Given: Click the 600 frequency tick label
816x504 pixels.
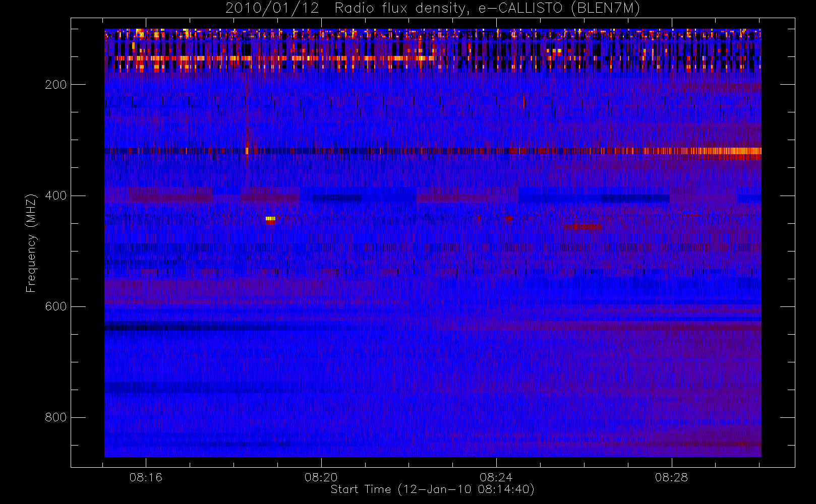Looking at the screenshot, I should tap(55, 306).
